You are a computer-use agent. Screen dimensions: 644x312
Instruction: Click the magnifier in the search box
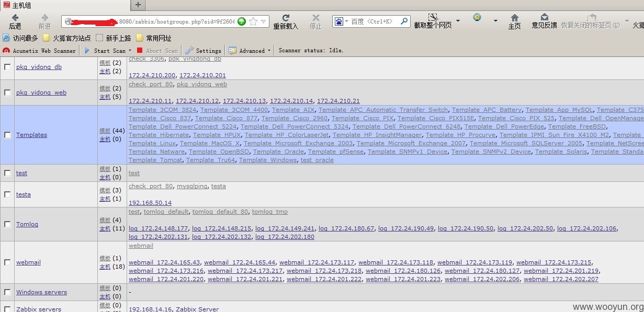pos(404,21)
